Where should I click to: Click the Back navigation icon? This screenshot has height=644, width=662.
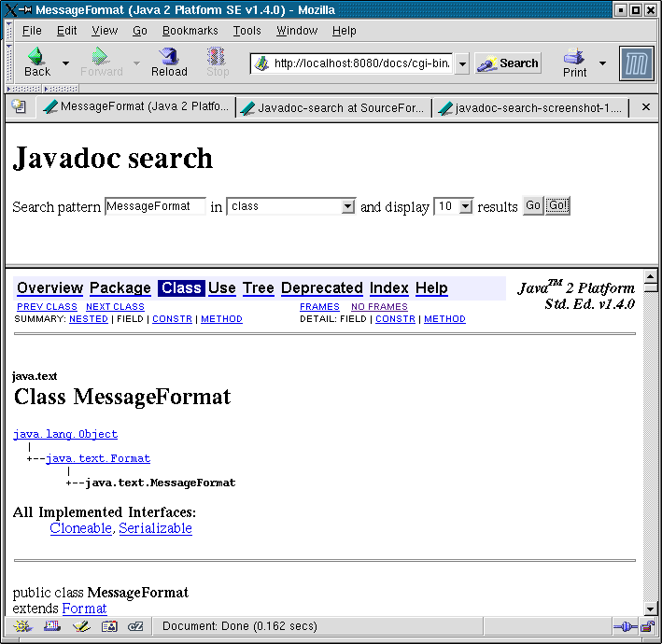point(36,62)
